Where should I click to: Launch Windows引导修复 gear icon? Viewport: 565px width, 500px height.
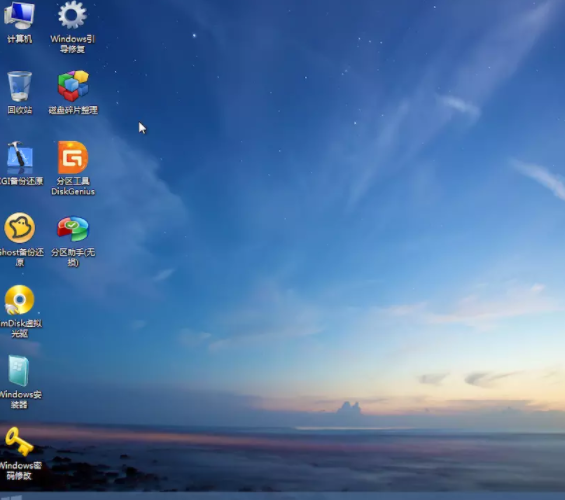(72, 15)
